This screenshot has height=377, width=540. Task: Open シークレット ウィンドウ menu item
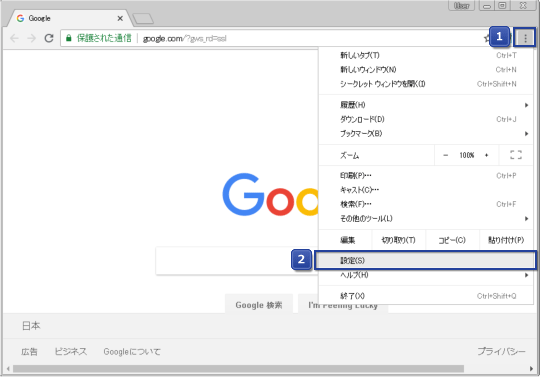coord(426,84)
